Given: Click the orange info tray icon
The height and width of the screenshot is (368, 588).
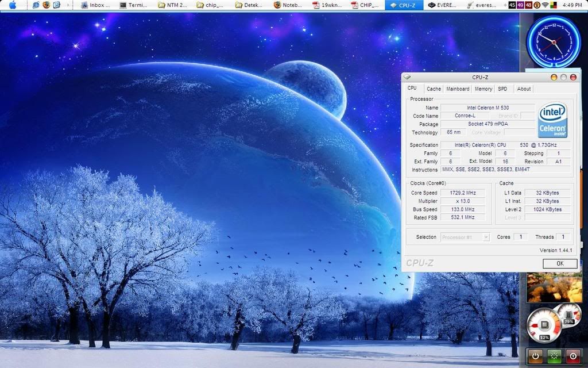Looking at the screenshot, I should [x=537, y=5].
